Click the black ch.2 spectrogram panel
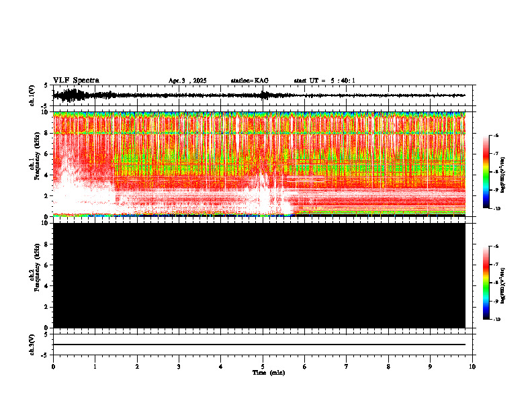 pyautogui.click(x=259, y=275)
